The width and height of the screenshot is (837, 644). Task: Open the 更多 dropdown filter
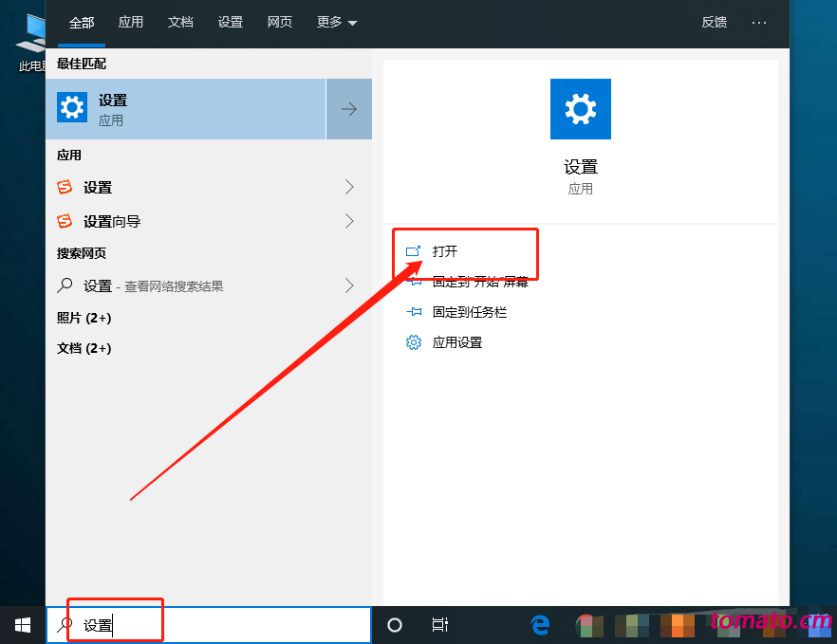336,23
